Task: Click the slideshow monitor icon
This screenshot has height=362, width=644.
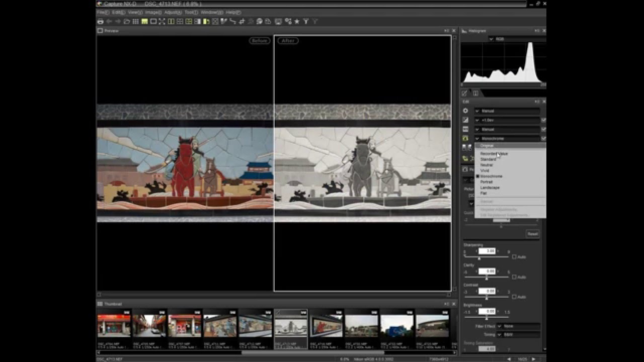Action: click(x=278, y=22)
